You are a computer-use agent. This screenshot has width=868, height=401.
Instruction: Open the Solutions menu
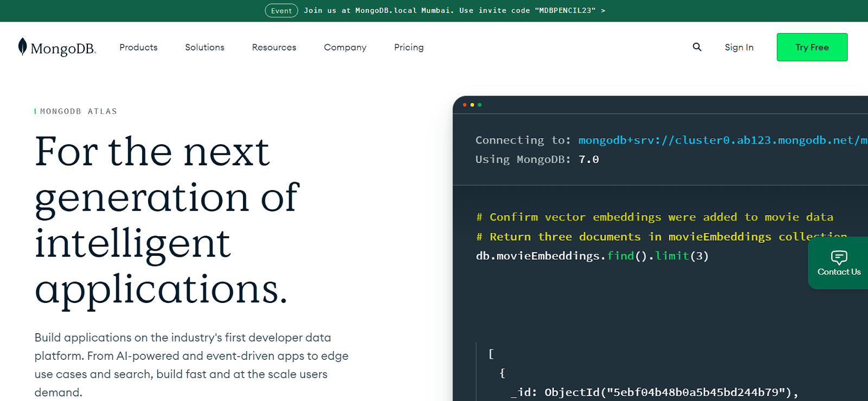click(205, 47)
